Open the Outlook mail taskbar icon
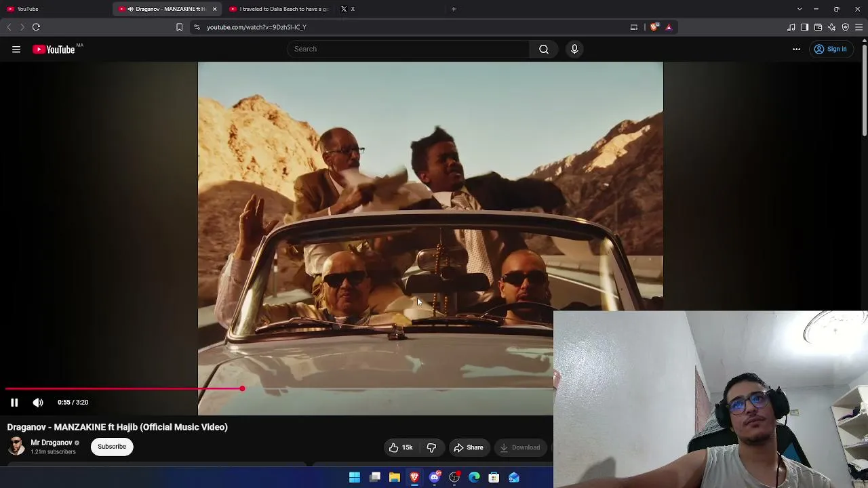Screen dimensions: 868x488 point(514,478)
